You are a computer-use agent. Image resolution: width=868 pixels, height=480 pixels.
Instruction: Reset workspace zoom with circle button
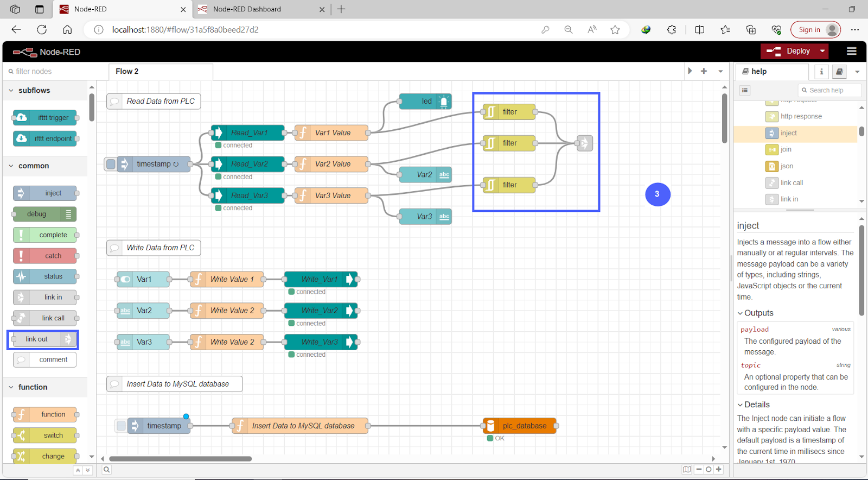coord(709,470)
